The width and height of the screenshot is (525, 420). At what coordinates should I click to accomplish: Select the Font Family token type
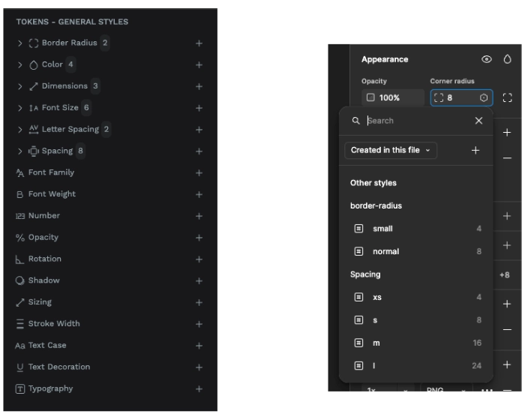coord(45,172)
